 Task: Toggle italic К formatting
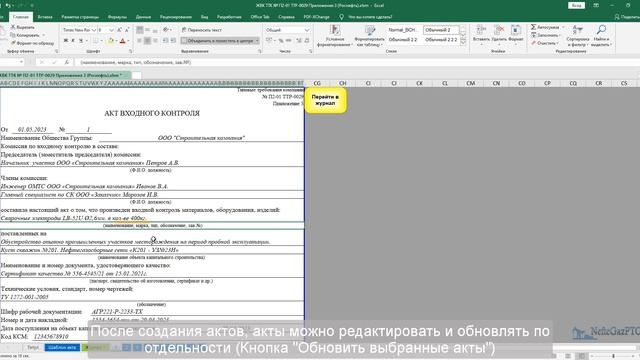tap(73, 41)
